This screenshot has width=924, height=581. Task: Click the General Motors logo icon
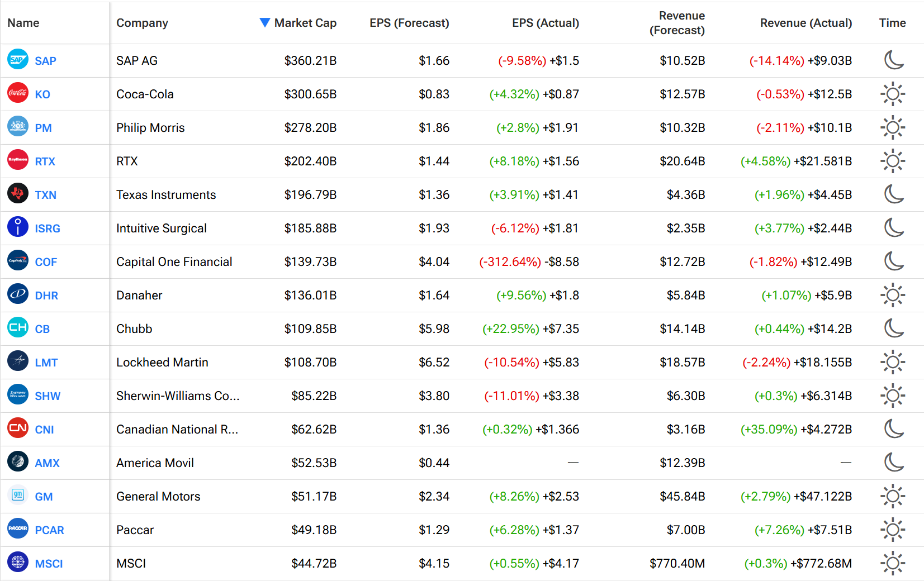pos(18,495)
